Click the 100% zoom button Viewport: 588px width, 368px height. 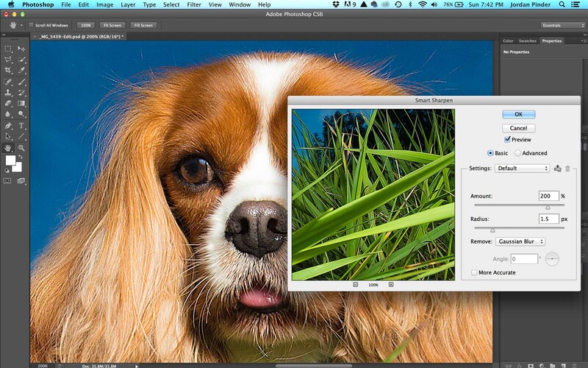coord(86,25)
